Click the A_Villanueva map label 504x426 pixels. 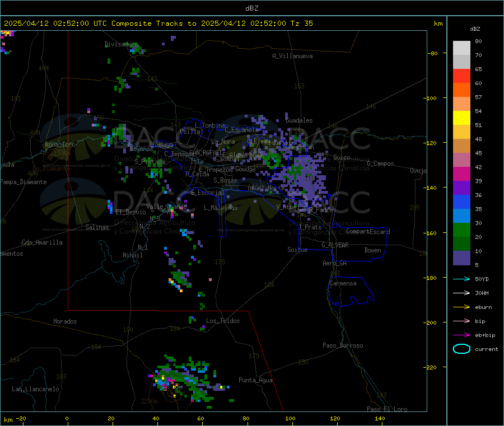pyautogui.click(x=292, y=56)
